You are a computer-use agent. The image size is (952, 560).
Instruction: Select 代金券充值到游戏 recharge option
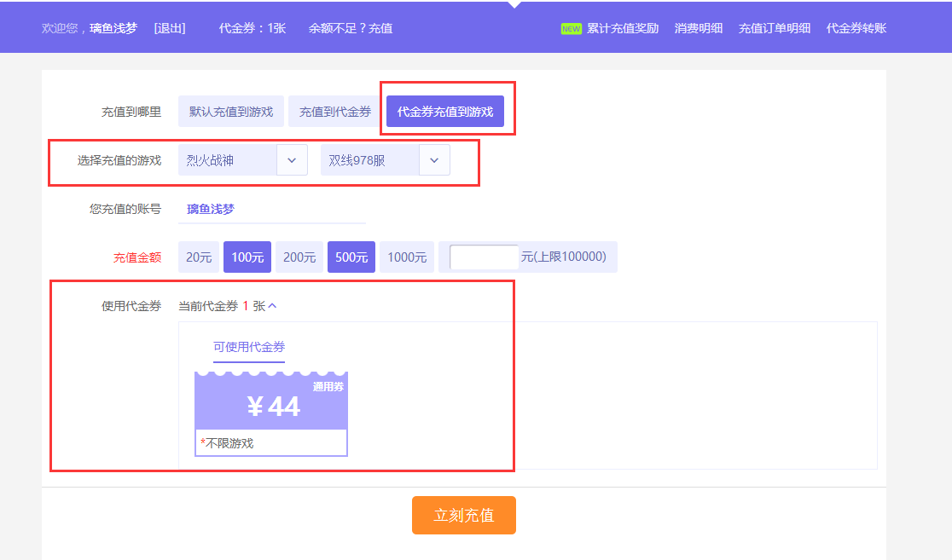click(x=445, y=112)
